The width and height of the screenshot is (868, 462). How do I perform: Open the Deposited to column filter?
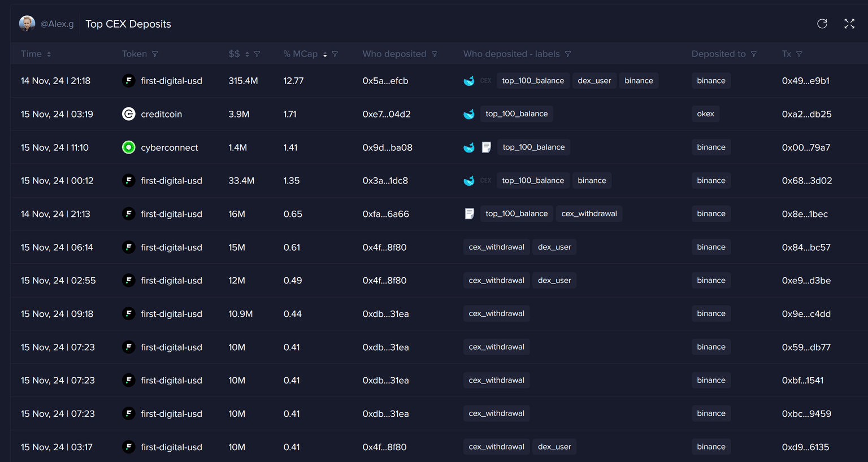[x=753, y=54]
